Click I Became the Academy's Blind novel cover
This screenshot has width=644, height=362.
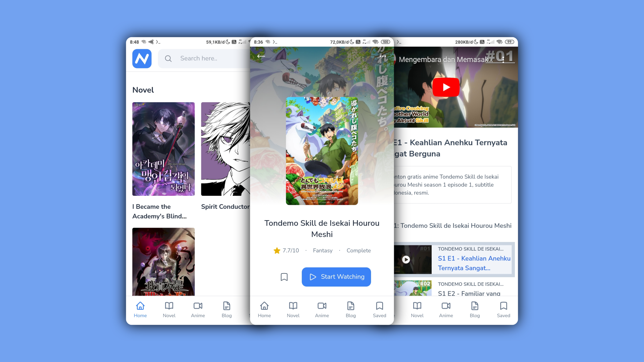[163, 148]
